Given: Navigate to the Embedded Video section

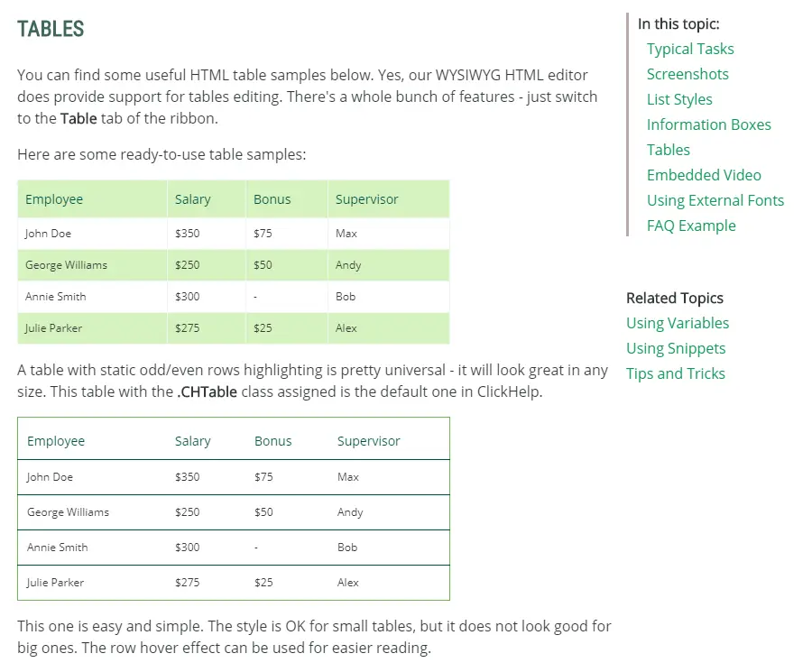Looking at the screenshot, I should [x=704, y=175].
